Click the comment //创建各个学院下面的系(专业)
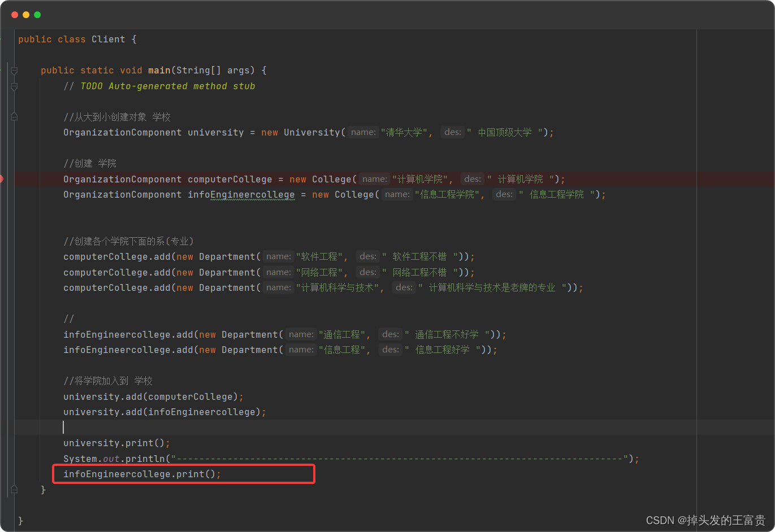This screenshot has height=532, width=775. click(x=129, y=242)
